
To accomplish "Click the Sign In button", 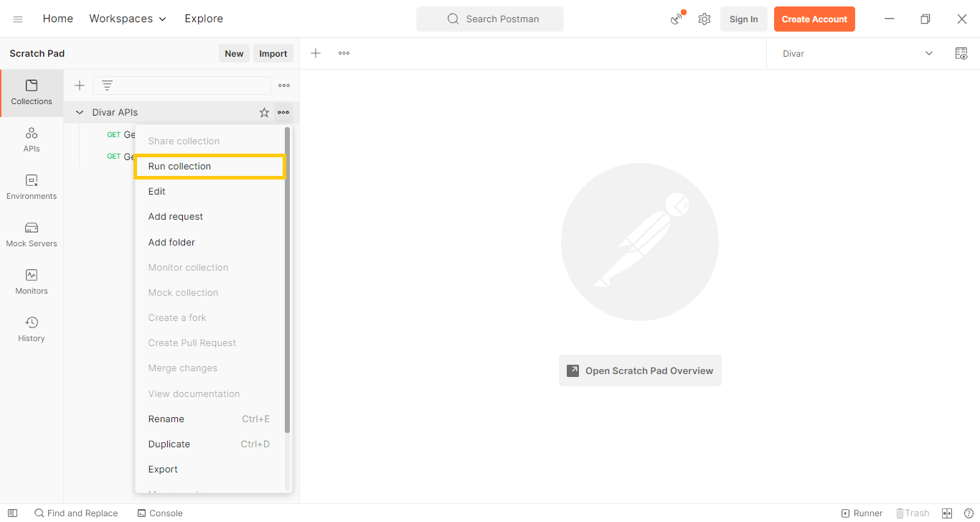I will [744, 19].
